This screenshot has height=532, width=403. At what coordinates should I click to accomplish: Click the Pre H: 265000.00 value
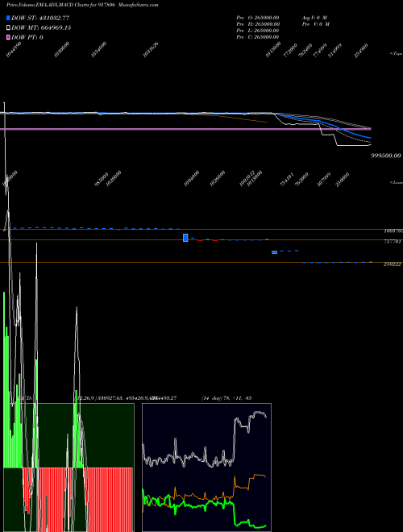(x=258, y=23)
